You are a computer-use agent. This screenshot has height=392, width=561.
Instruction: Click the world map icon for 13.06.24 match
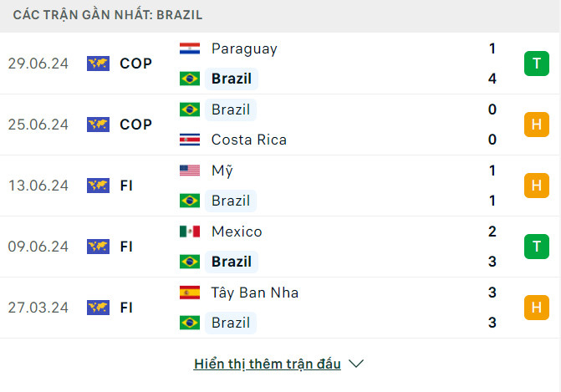pyautogui.click(x=98, y=186)
